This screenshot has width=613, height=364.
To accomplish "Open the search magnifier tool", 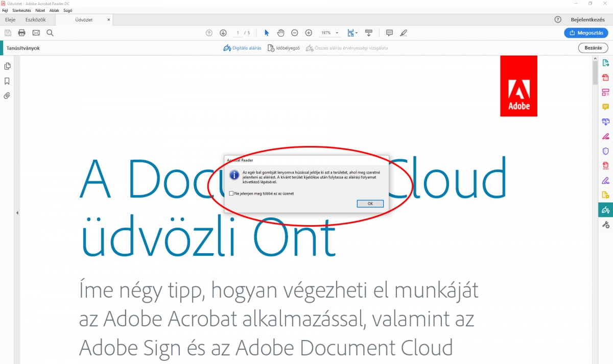I will pyautogui.click(x=50, y=33).
